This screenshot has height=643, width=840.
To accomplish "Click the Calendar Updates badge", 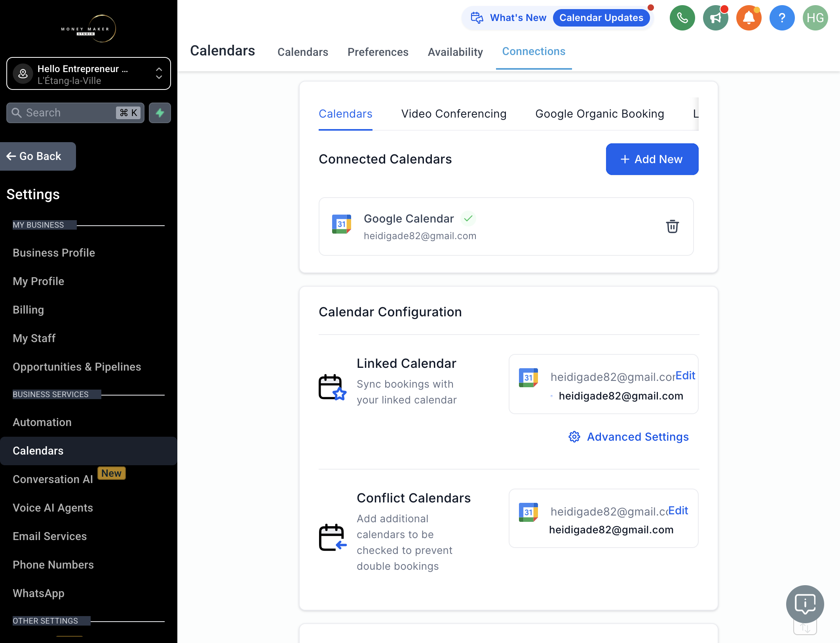I will 601,18.
